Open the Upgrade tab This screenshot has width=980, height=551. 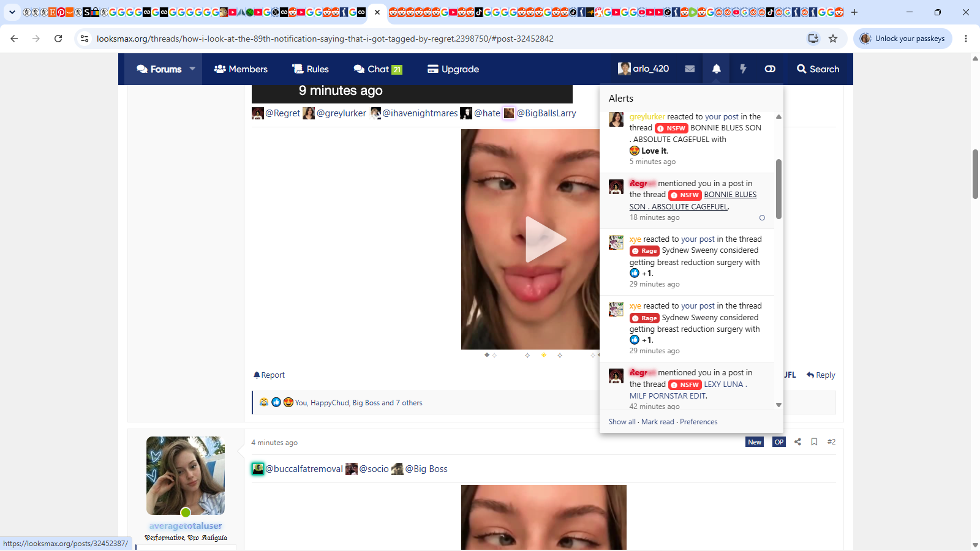tap(453, 69)
